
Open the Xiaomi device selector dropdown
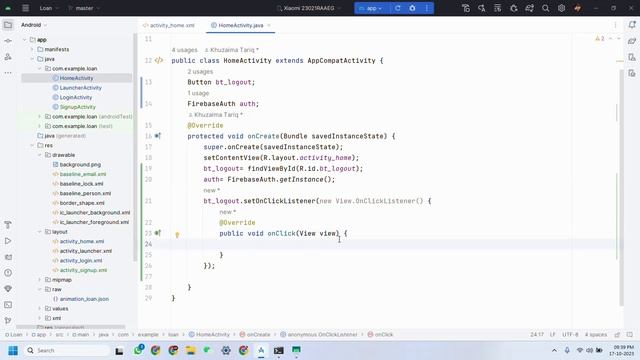[309, 8]
